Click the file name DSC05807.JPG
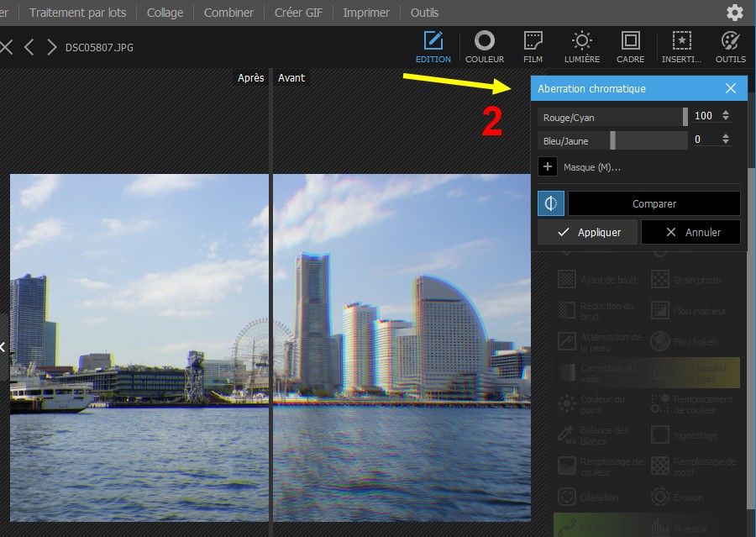Image resolution: width=756 pixels, height=537 pixels. 99,47
